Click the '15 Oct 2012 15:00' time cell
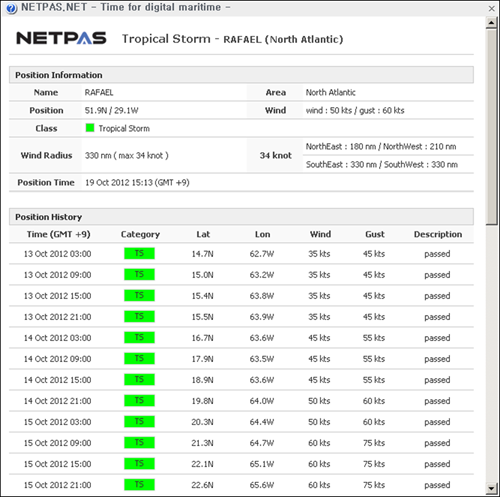Viewport: 500px width, 497px height. click(57, 464)
